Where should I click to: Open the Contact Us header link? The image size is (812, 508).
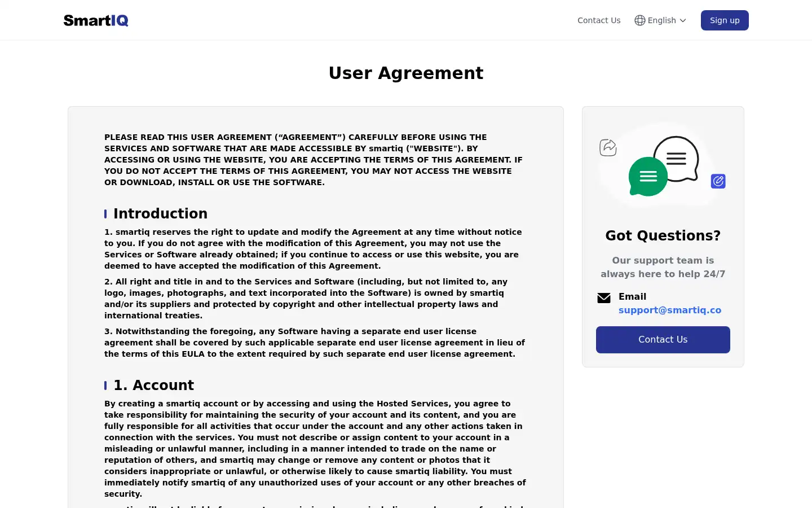click(599, 20)
